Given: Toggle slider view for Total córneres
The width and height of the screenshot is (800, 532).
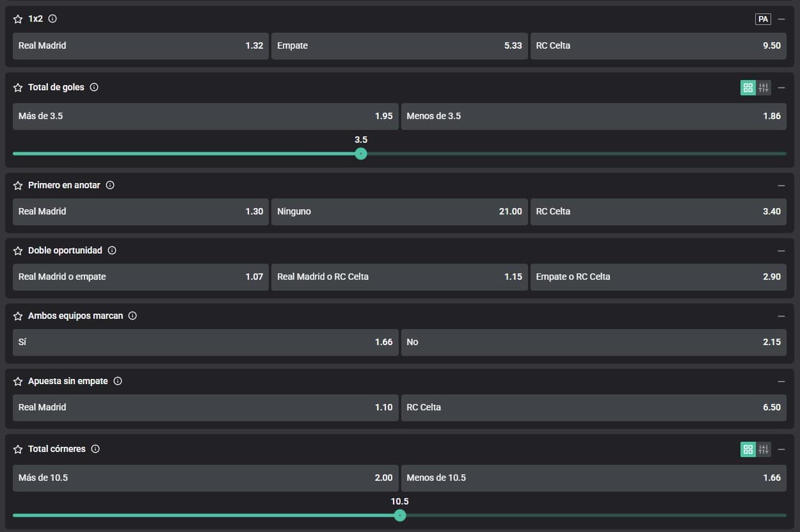Looking at the screenshot, I should tap(764, 449).
